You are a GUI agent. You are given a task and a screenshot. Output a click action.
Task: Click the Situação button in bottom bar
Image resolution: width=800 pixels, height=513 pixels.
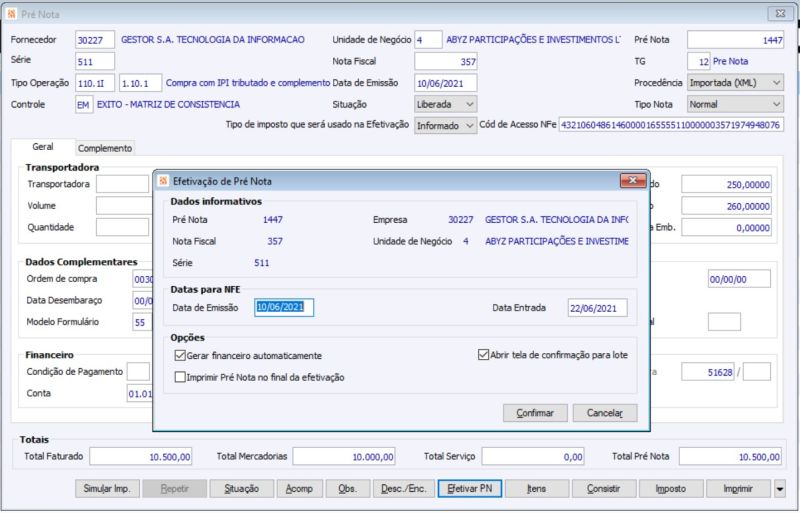tap(242, 489)
